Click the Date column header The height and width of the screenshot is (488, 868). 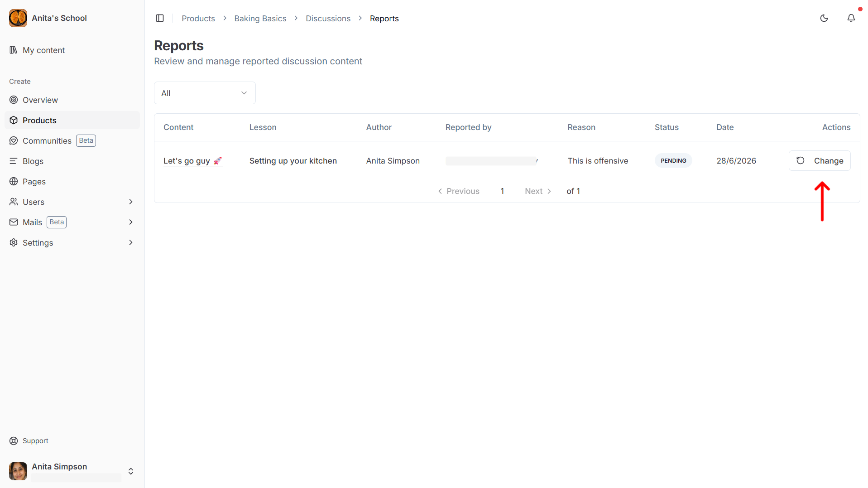(x=725, y=127)
